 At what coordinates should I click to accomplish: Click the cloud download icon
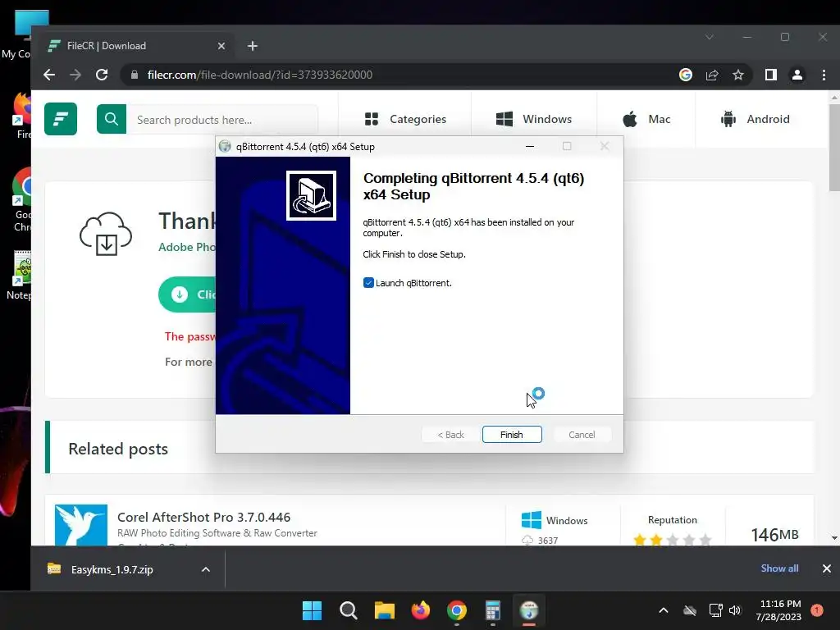pos(106,234)
